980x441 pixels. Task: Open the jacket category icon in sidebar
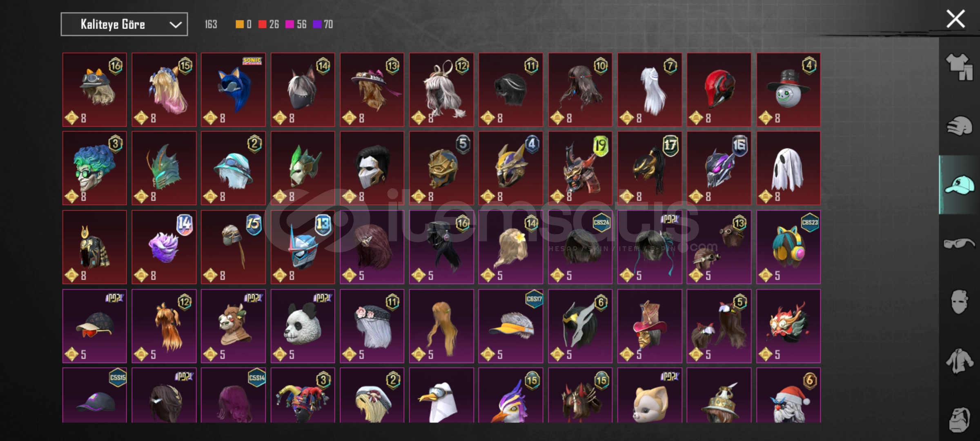click(959, 361)
